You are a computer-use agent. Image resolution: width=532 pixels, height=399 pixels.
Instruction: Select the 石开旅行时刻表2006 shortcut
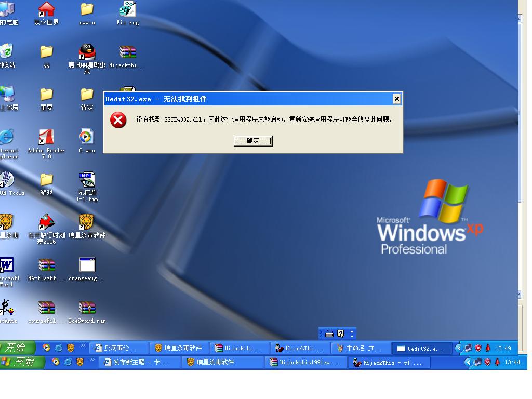point(46,229)
